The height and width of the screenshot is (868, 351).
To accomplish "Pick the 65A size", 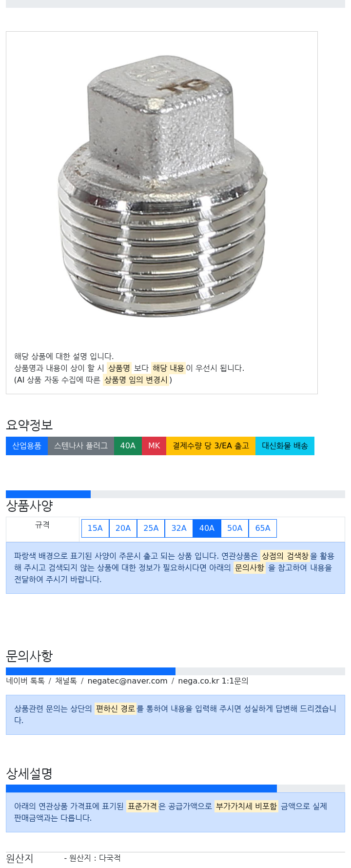I will tap(263, 528).
